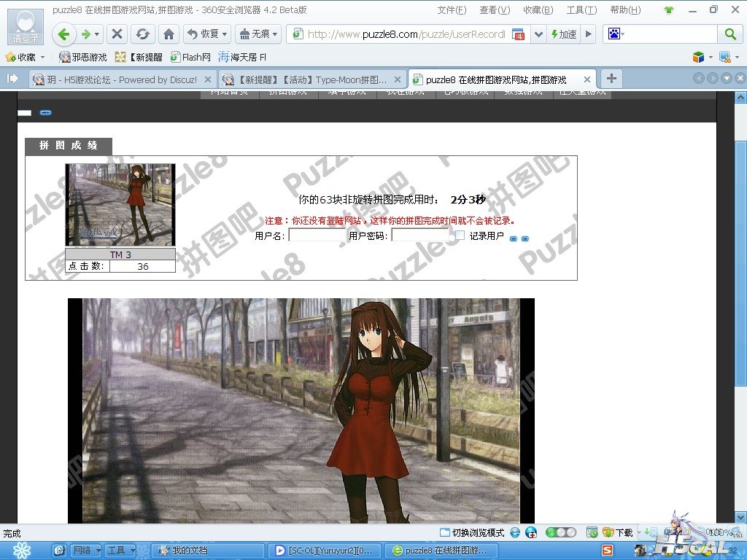Open the [SC-OL][Yuruyuri2] taskbar item
This screenshot has height=560, width=747.
pyautogui.click(x=326, y=551)
